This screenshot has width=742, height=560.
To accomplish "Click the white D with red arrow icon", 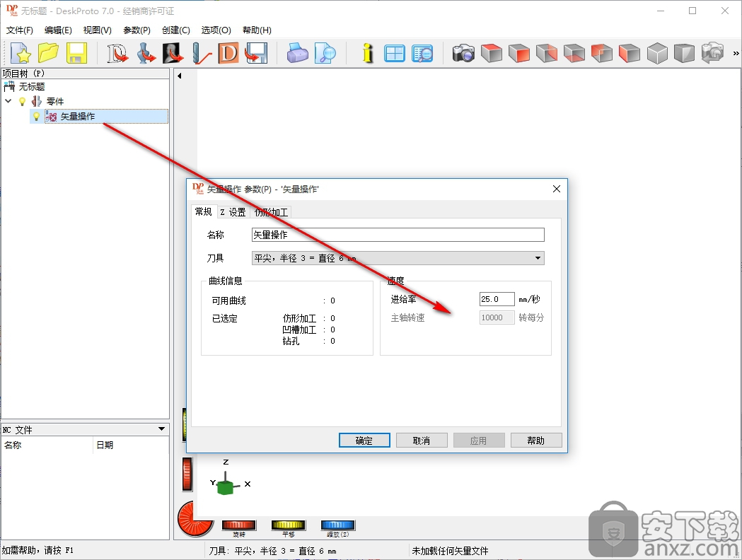I will [x=117, y=53].
